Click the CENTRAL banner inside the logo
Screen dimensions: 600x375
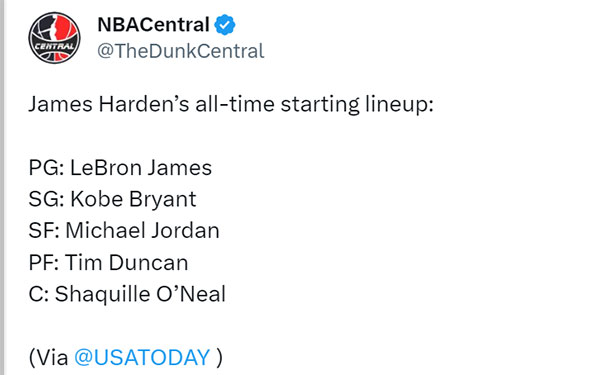click(x=54, y=47)
